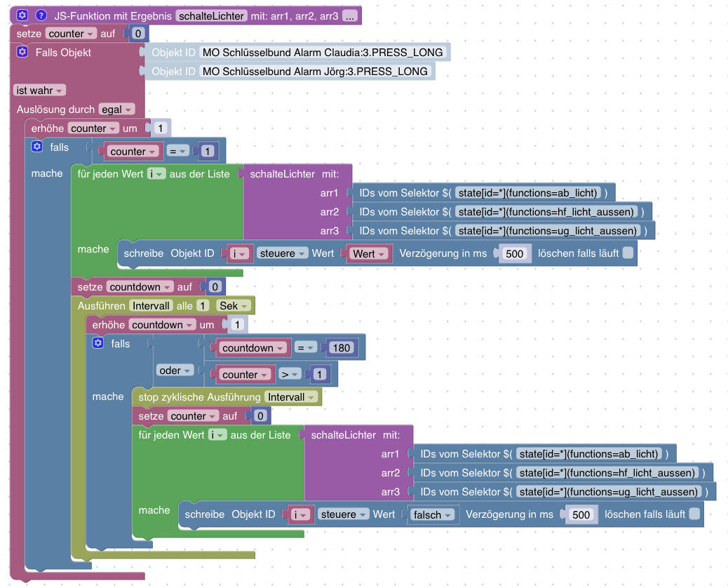
Task: Open steuere dropdown in first schreibe block
Action: 282,253
